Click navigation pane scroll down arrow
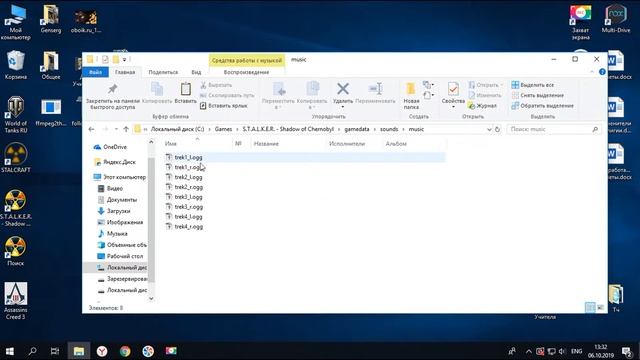The image size is (640, 360). pyautogui.click(x=151, y=298)
